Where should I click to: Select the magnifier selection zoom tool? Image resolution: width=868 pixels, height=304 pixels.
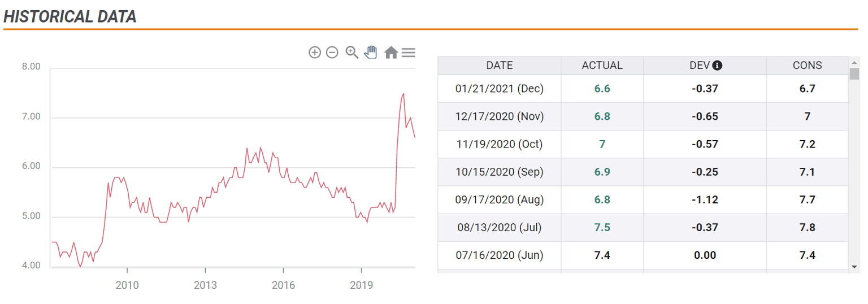click(x=352, y=53)
